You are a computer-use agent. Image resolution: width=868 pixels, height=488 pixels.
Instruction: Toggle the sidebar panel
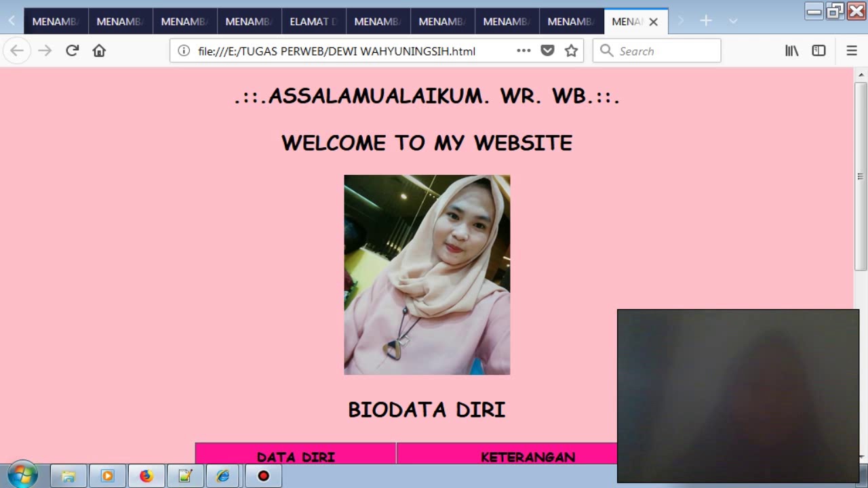[818, 51]
